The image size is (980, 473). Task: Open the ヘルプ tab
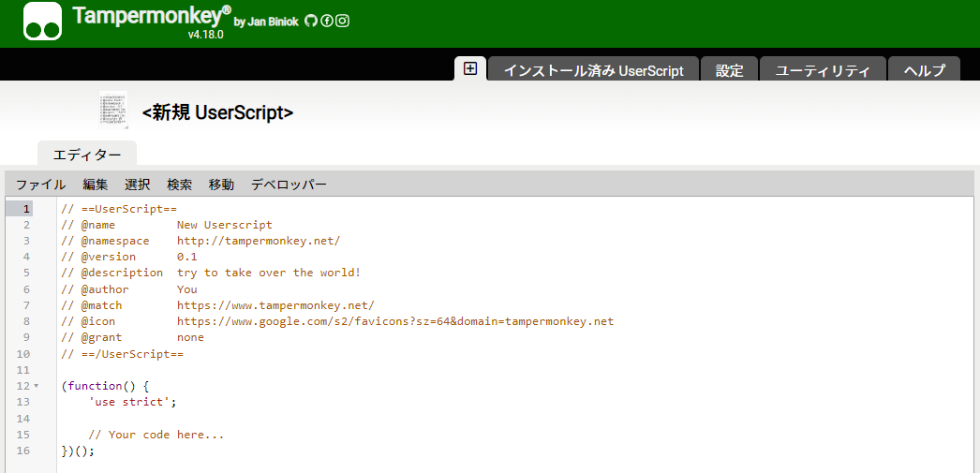point(925,70)
